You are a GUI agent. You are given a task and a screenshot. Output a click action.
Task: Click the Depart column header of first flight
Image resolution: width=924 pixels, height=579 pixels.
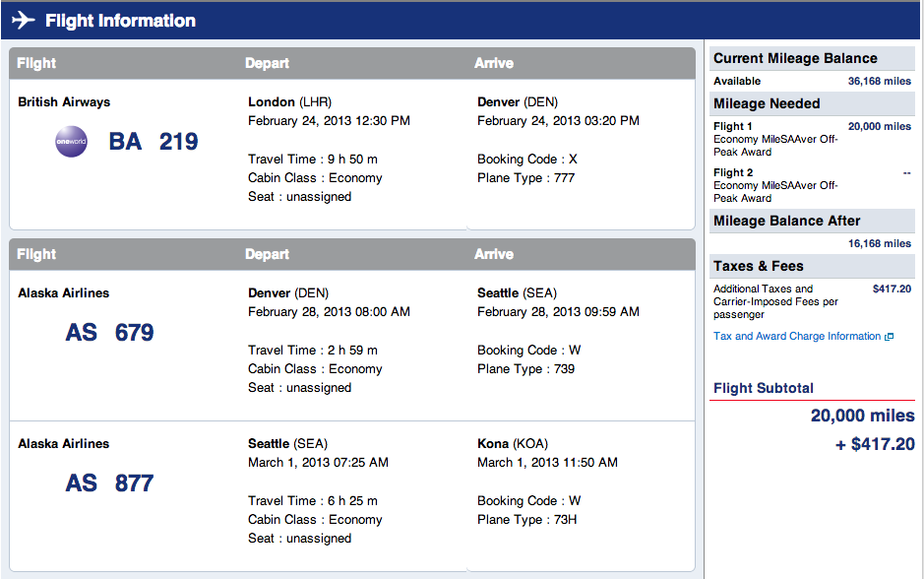point(267,63)
